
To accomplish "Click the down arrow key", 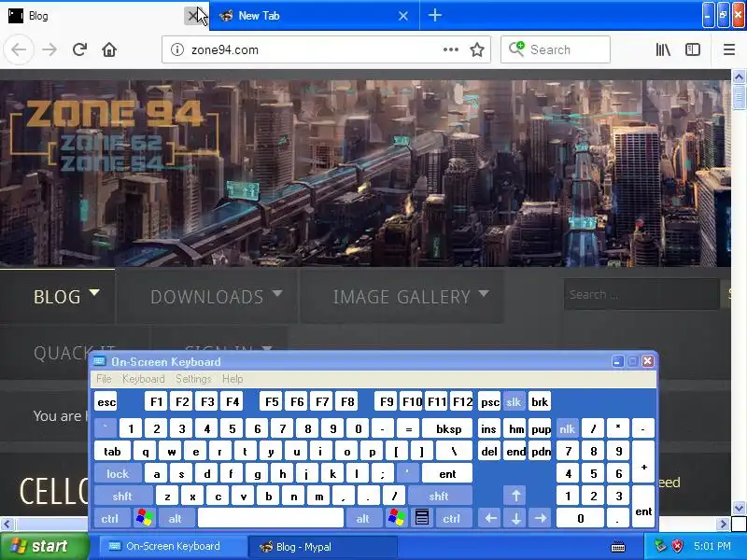I will (515, 518).
